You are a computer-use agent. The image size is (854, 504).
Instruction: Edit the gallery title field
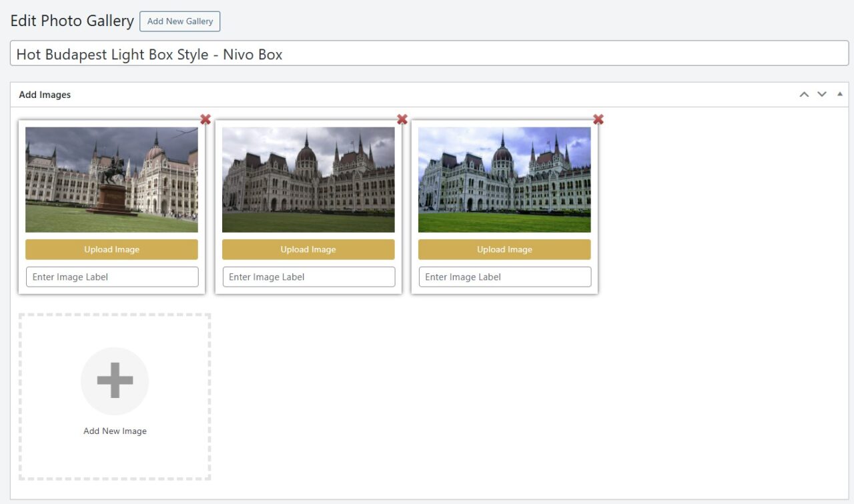tap(429, 53)
